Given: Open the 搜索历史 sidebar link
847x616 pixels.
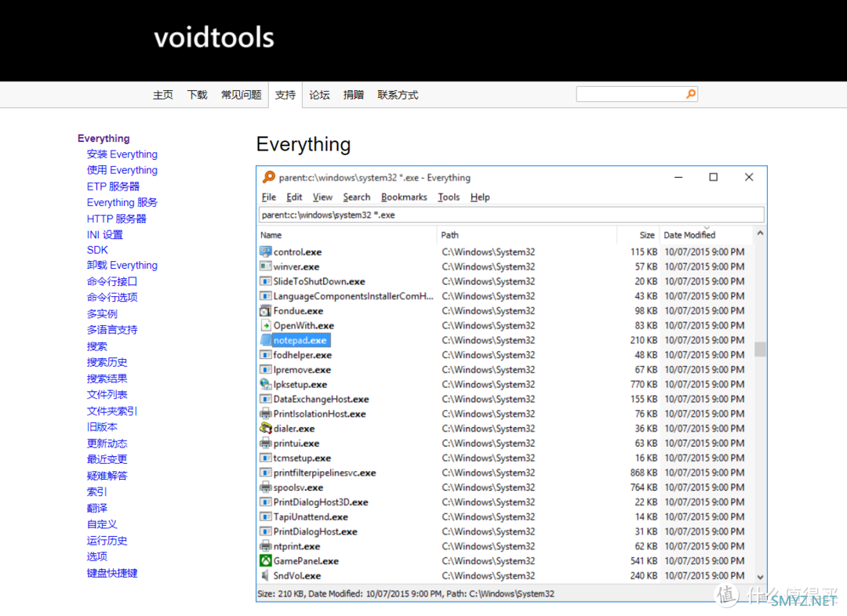Looking at the screenshot, I should (107, 362).
